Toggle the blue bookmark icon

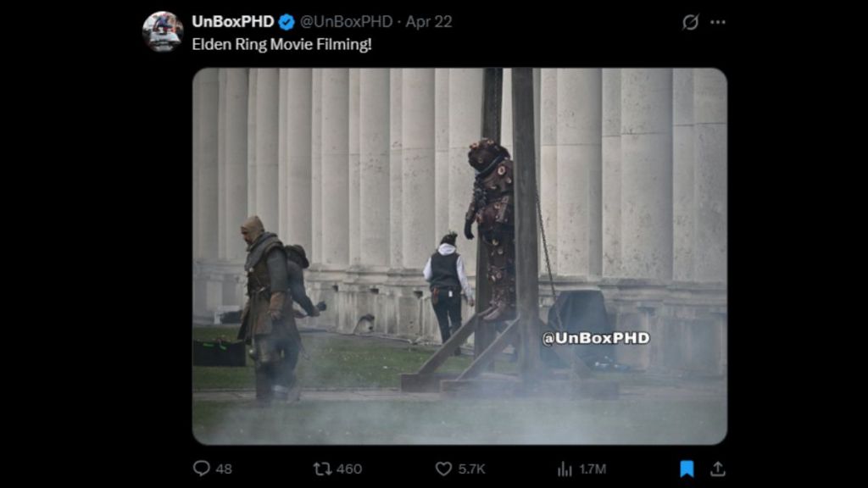tap(687, 469)
